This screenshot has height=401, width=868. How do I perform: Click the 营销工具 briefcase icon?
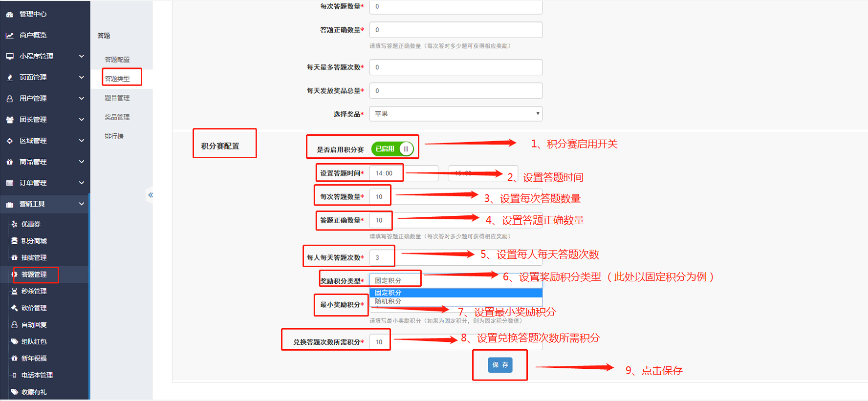coord(10,204)
